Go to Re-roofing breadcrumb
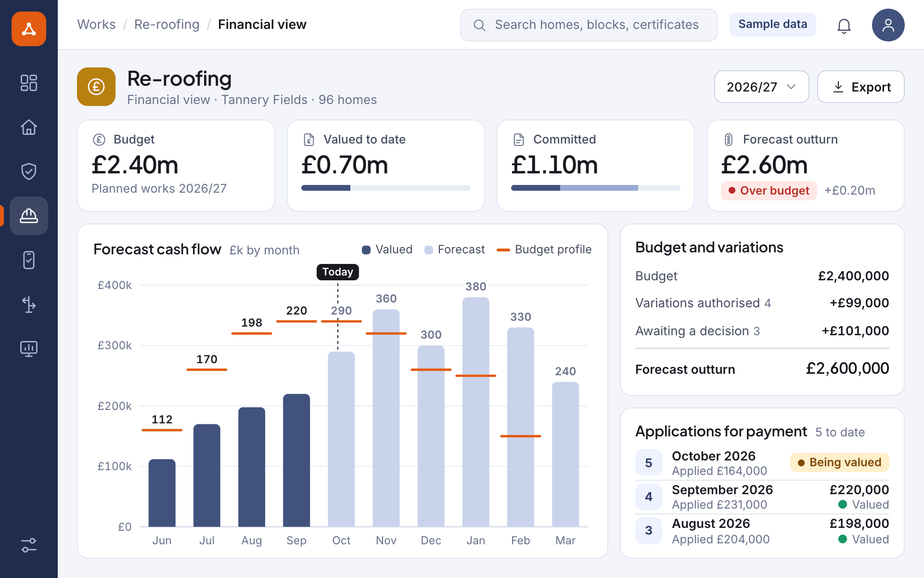 tap(167, 25)
